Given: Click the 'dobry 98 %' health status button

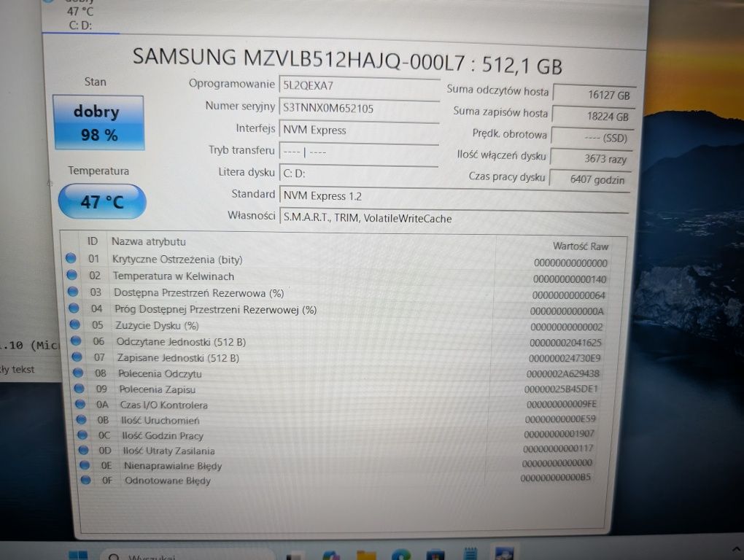Looking at the screenshot, I should click(x=98, y=122).
